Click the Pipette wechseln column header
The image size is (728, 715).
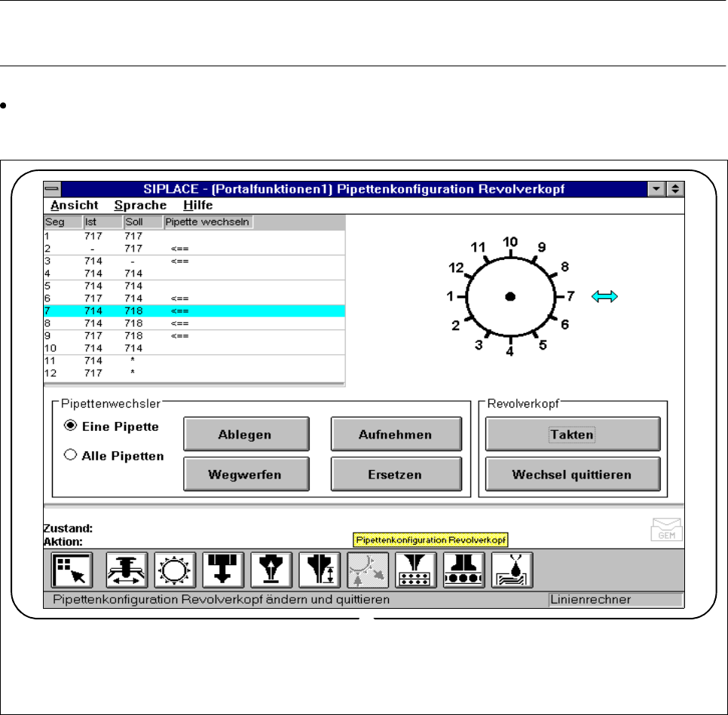[x=208, y=222]
